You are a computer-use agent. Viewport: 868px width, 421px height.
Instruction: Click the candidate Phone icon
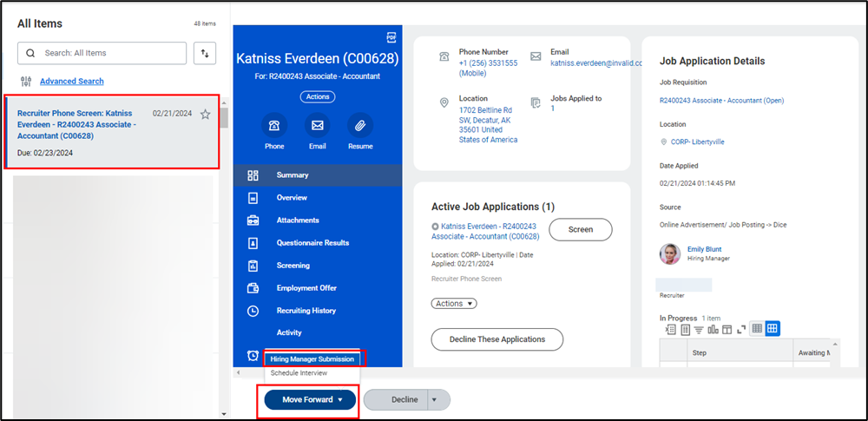pyautogui.click(x=274, y=125)
